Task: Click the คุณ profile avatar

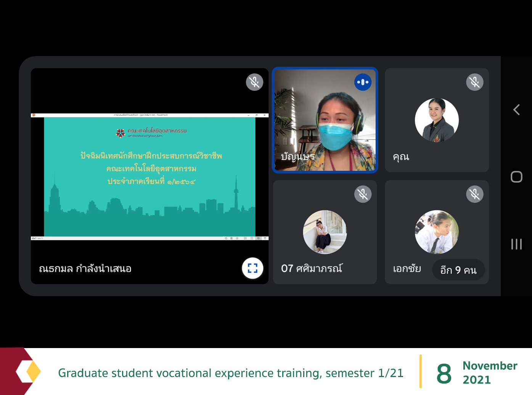Action: tap(437, 120)
